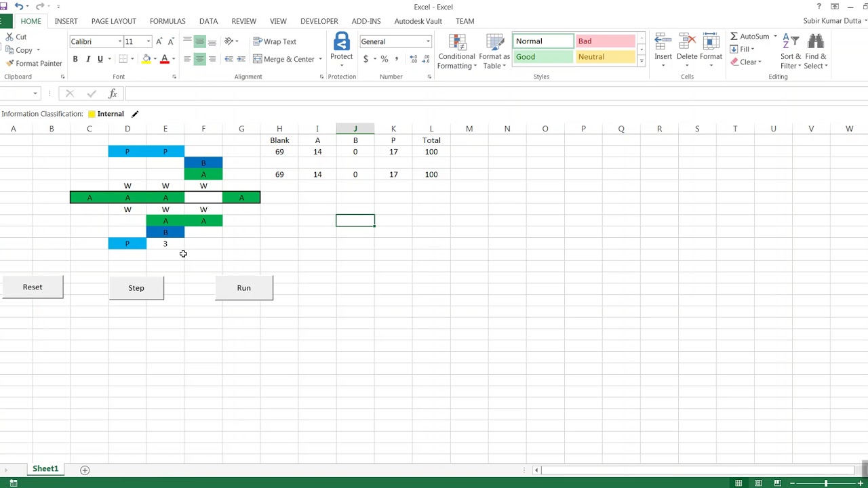Toggle Bold formatting
Image resolution: width=868 pixels, height=488 pixels.
[x=75, y=59]
